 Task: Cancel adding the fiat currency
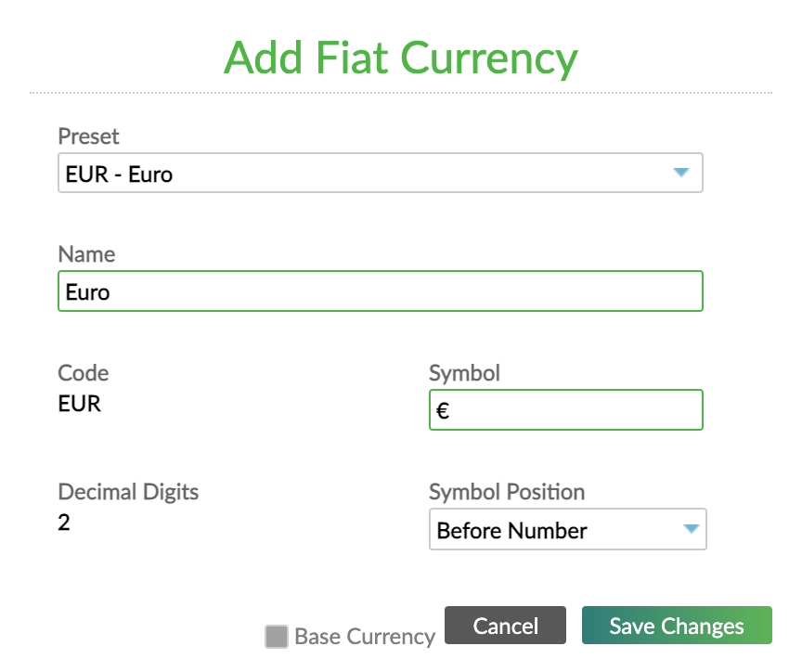(505, 626)
